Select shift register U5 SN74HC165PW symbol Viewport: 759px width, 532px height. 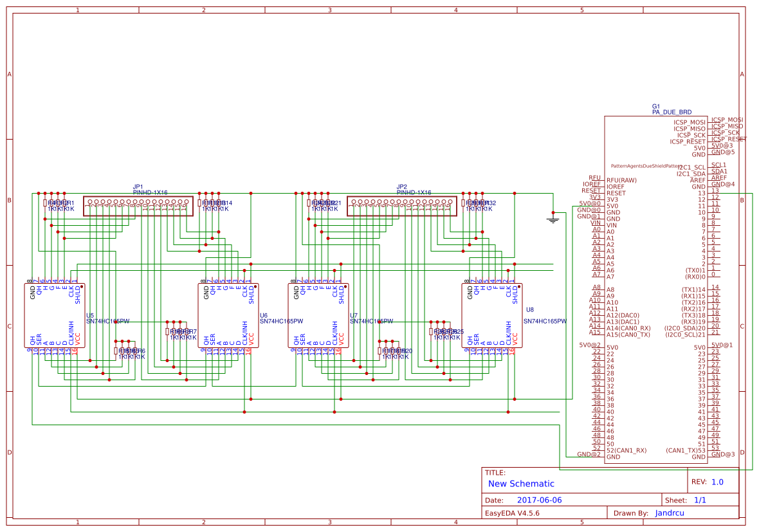pyautogui.click(x=55, y=315)
